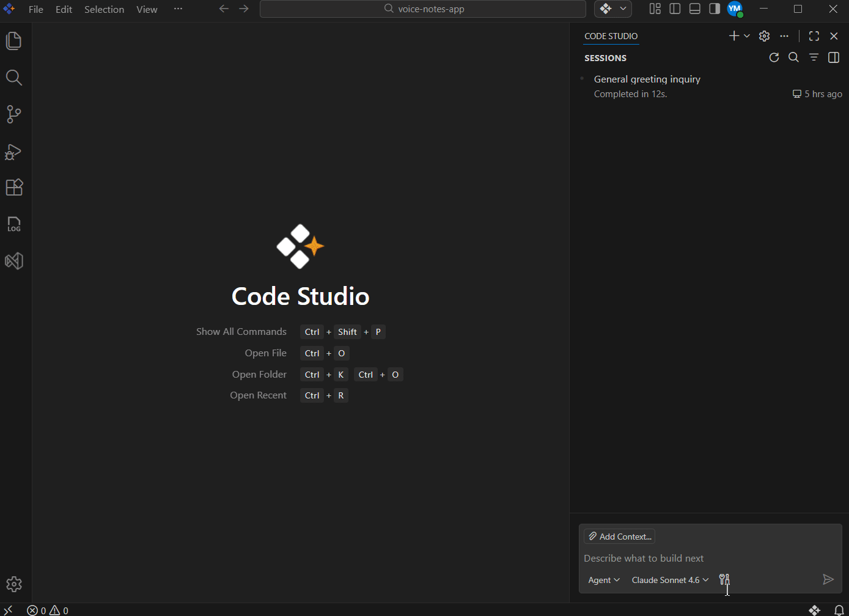Click the Add Context button
The height and width of the screenshot is (616, 849).
(x=619, y=537)
